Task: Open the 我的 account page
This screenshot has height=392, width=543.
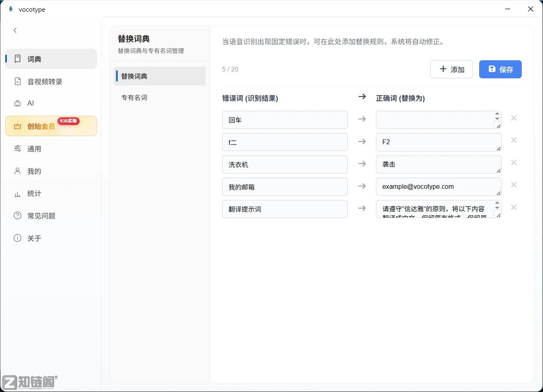Action: (x=51, y=171)
